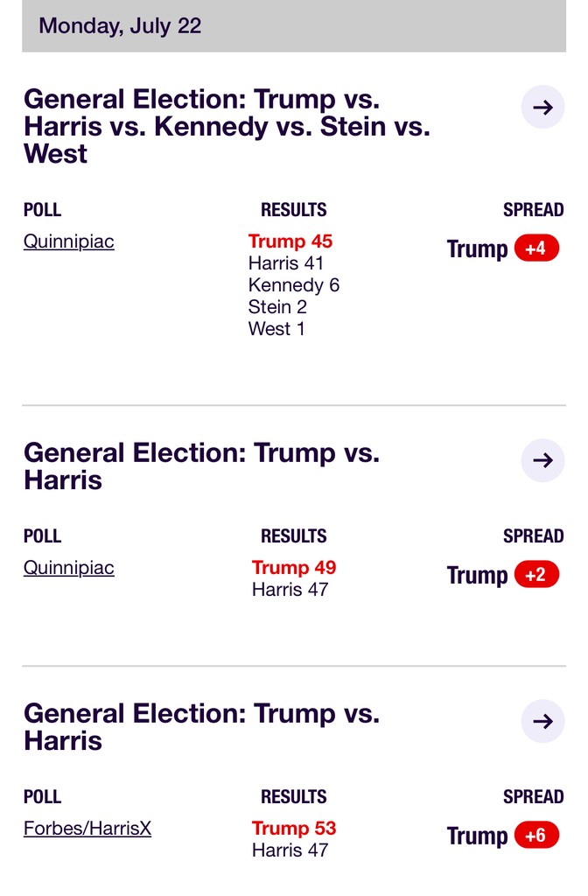Click the Trump 45 result
Image resolution: width=588 pixels, height=896 pixels.
pos(290,241)
